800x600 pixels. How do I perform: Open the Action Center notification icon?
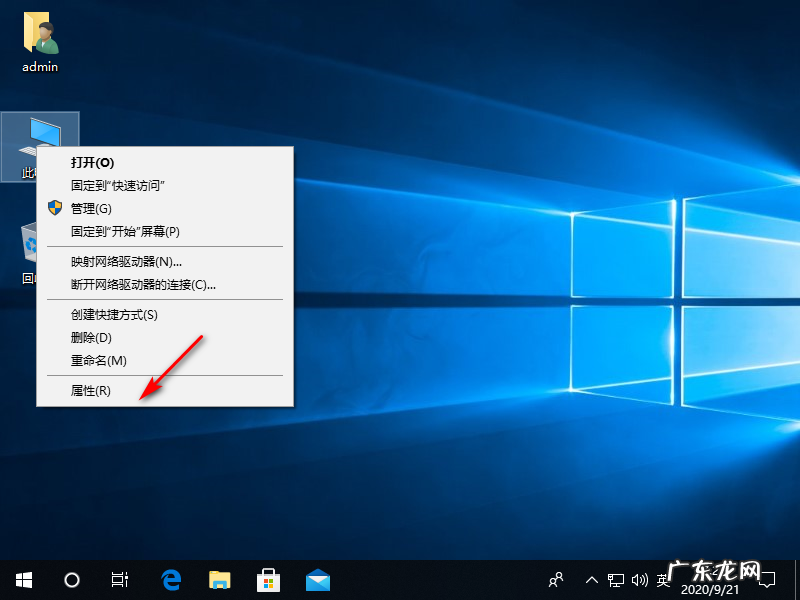point(768,579)
